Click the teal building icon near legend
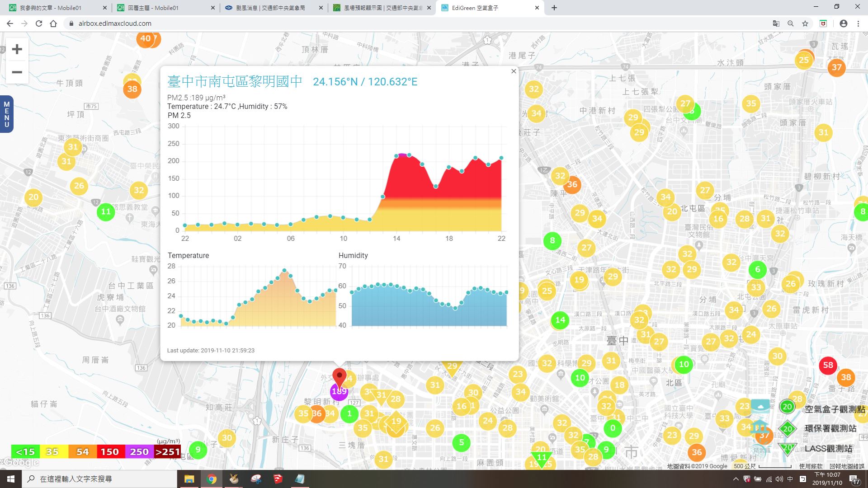The height and width of the screenshot is (488, 868). coord(759,427)
